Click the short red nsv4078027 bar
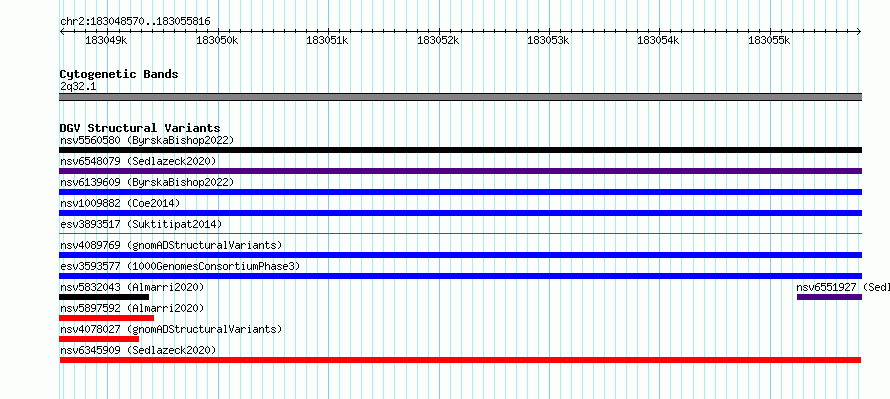890x399 pixels. (x=99, y=339)
